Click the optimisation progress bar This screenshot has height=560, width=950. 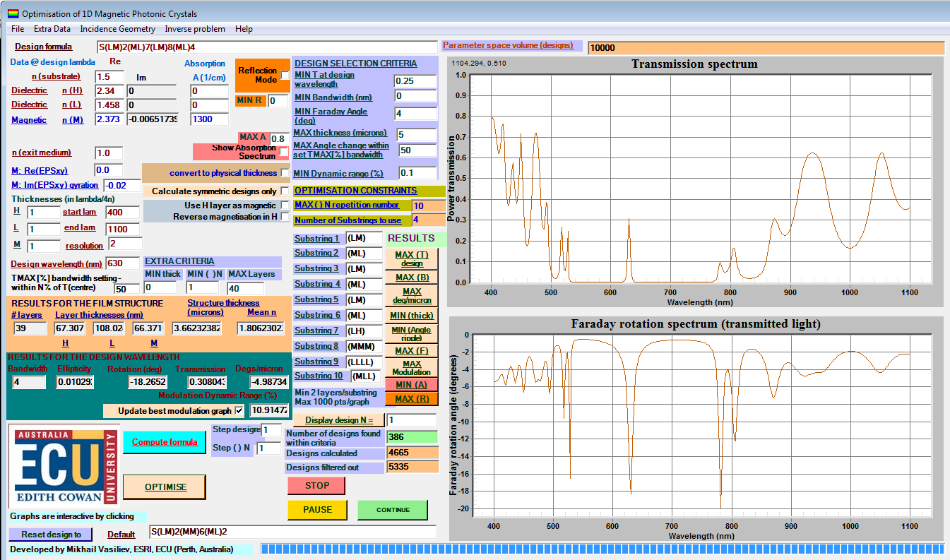click(602, 549)
